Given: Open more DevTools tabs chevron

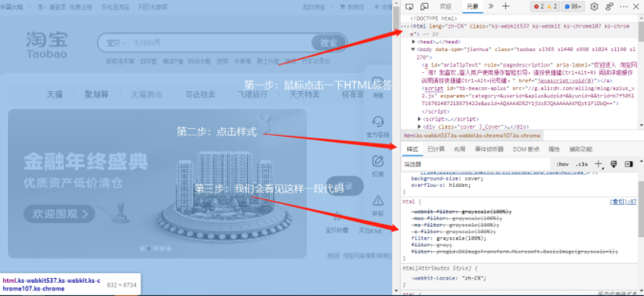Looking at the screenshot, I should [491, 6].
